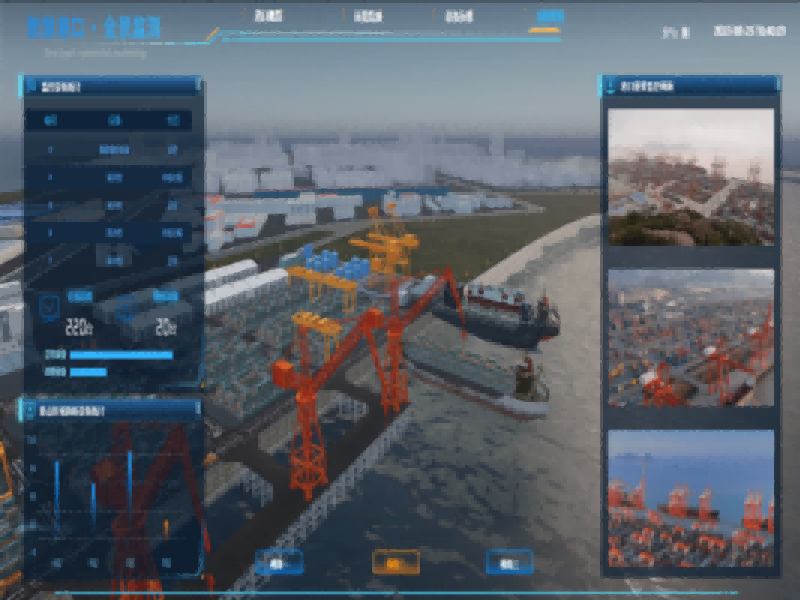Click the icon in the camera thumbnails panel header
The height and width of the screenshot is (600, 800).
click(x=612, y=86)
